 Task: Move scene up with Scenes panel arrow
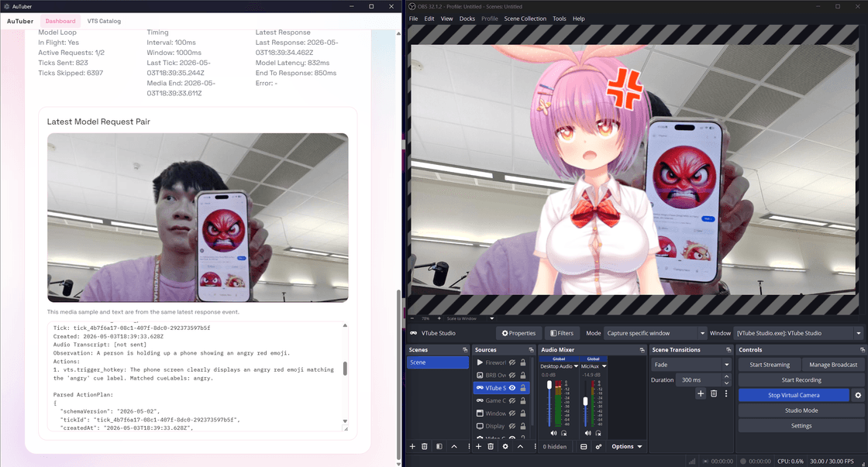[454, 447]
